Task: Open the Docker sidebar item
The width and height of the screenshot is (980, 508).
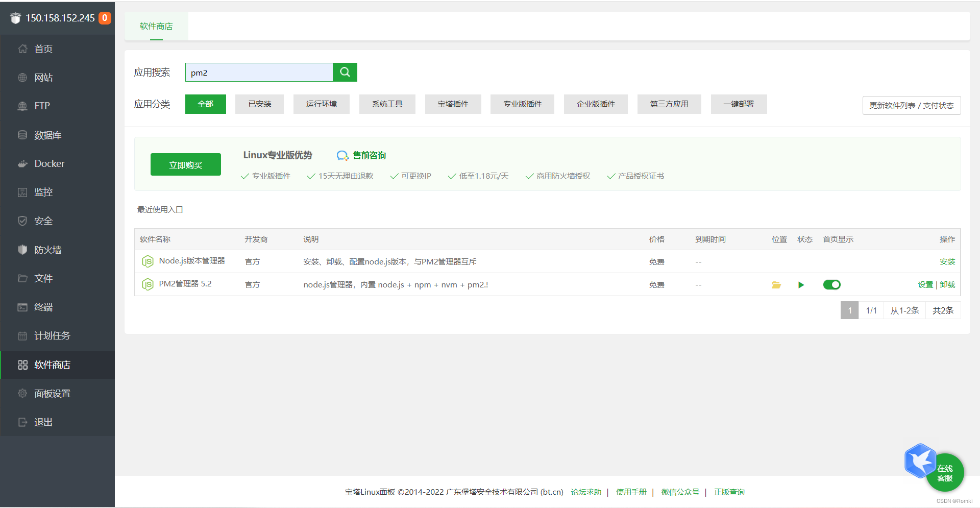Action: point(57,164)
